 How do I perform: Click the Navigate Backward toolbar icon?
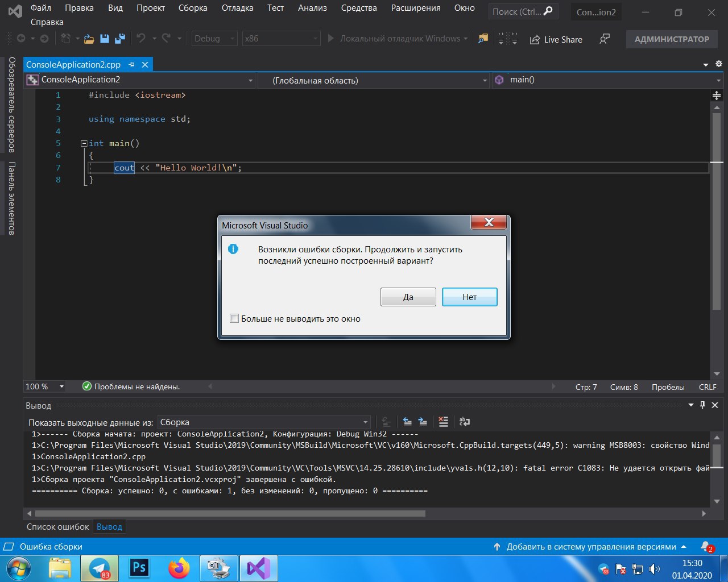(21, 38)
